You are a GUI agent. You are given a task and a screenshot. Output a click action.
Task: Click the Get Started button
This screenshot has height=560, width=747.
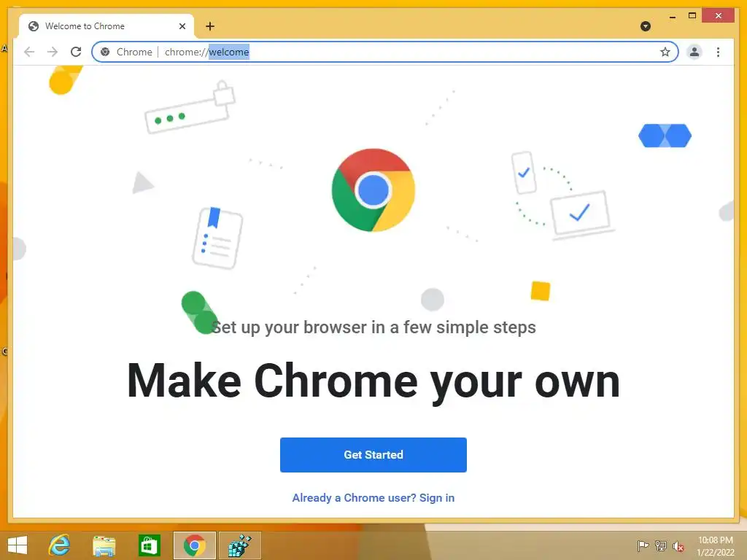[x=373, y=455]
